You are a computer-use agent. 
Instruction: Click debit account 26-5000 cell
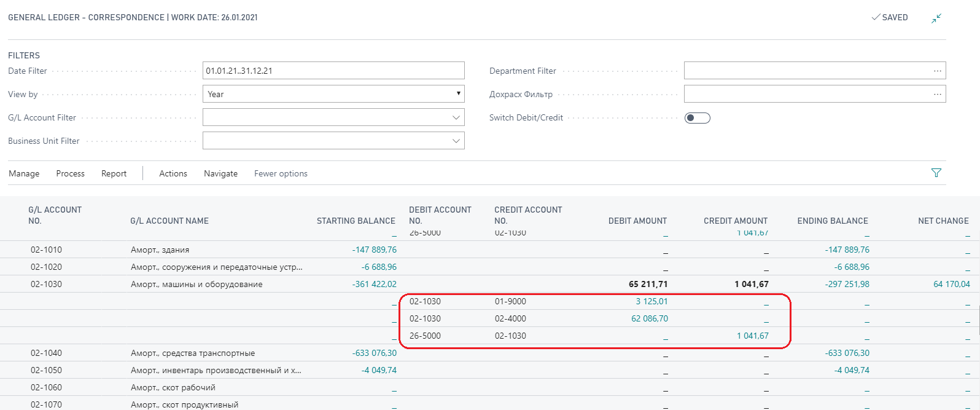[x=425, y=336]
